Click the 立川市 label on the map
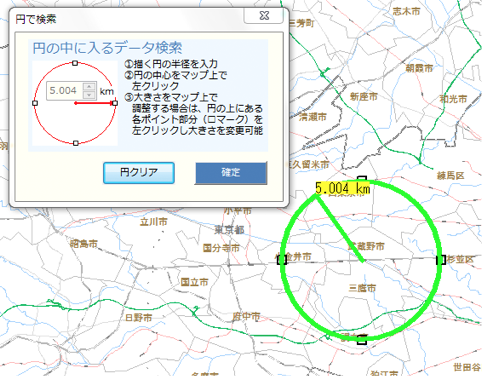Viewport: 482px width, 376px height. click(x=154, y=221)
